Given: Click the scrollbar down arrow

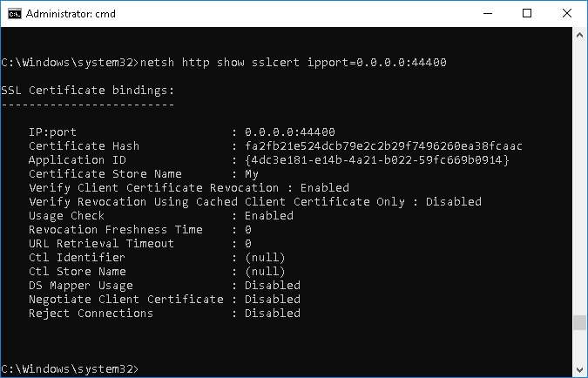Looking at the screenshot, I should tap(579, 370).
